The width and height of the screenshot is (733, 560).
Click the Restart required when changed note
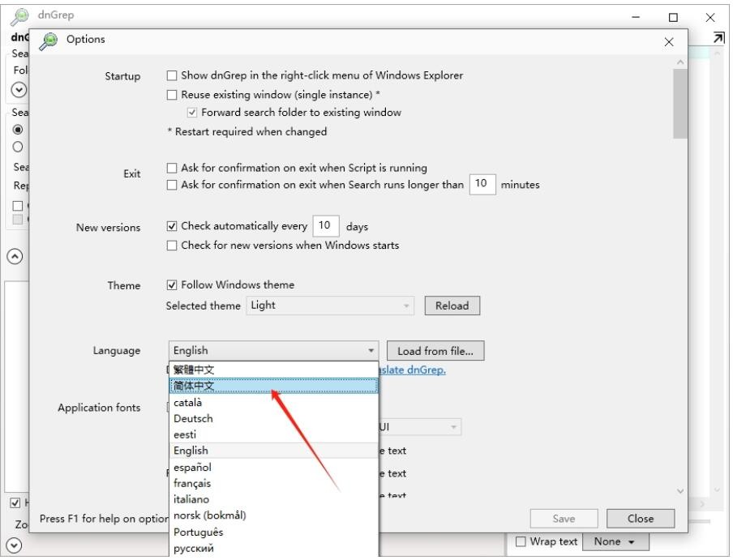247,132
